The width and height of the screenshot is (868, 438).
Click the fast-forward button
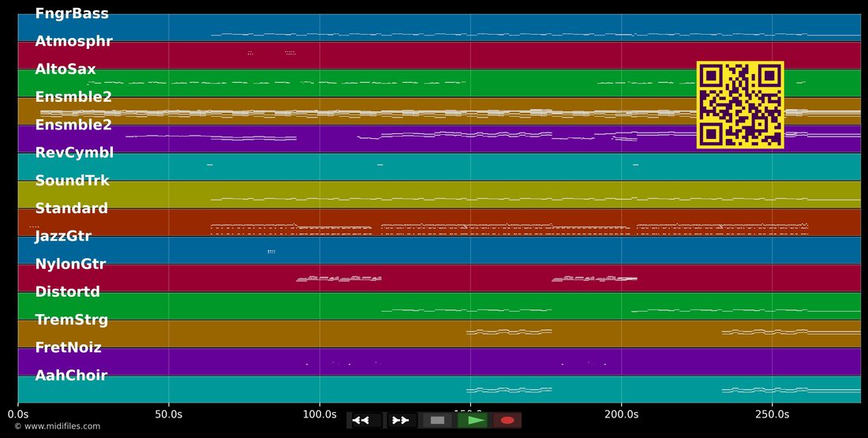coord(401,421)
